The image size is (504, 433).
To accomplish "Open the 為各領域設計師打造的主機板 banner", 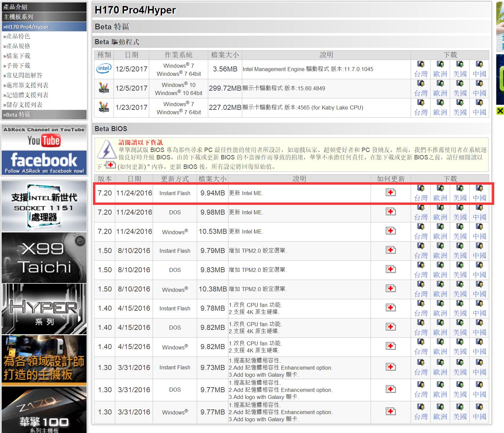I will point(44,360).
